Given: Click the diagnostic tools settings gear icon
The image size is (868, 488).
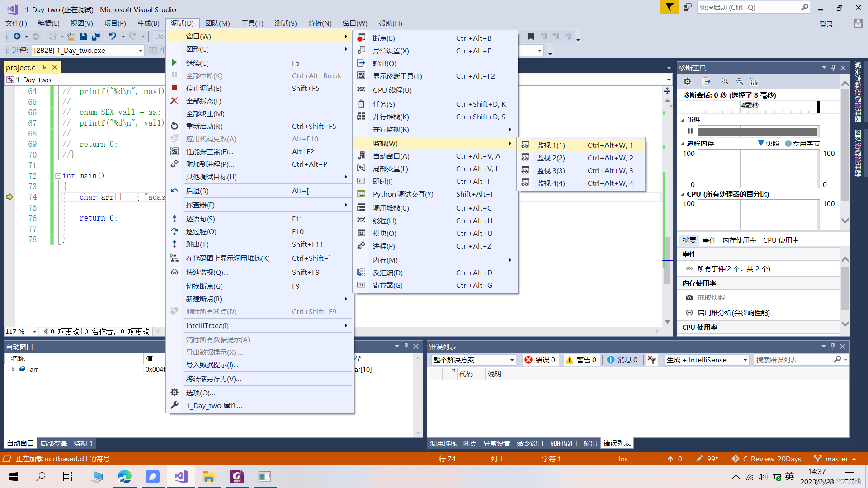Looking at the screenshot, I should click(687, 82).
